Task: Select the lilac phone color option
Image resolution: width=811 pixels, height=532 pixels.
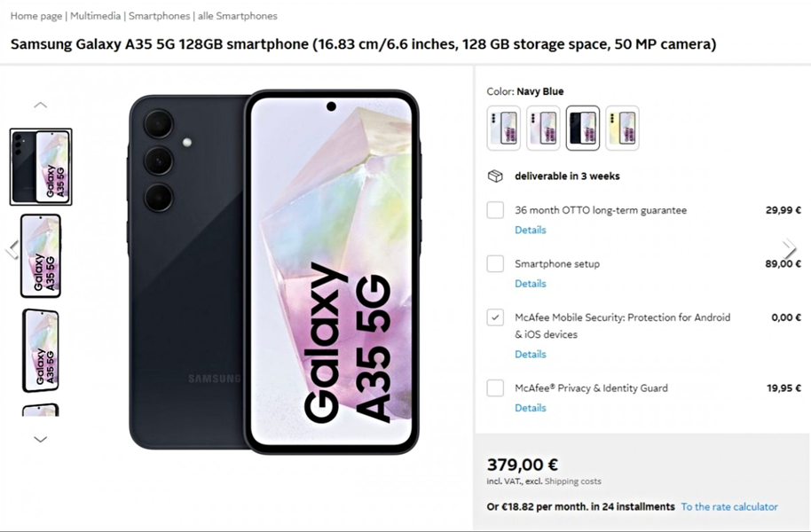Action: (543, 129)
